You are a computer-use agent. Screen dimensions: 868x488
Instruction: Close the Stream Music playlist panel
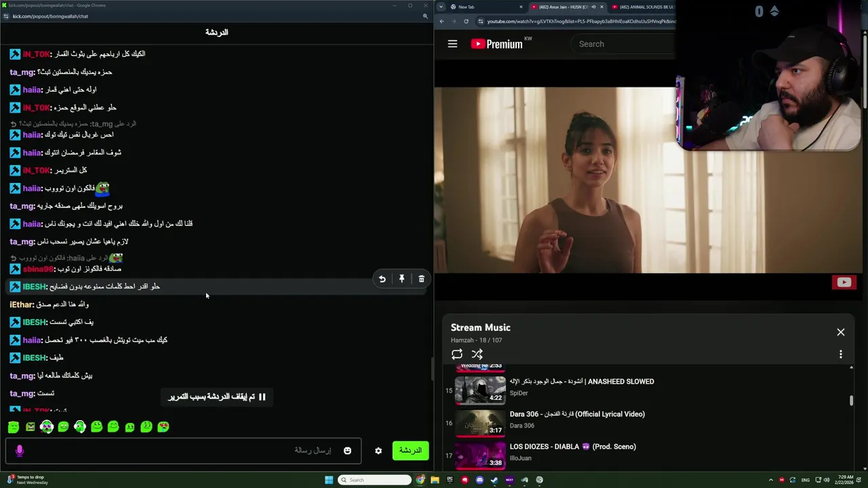[x=840, y=332]
